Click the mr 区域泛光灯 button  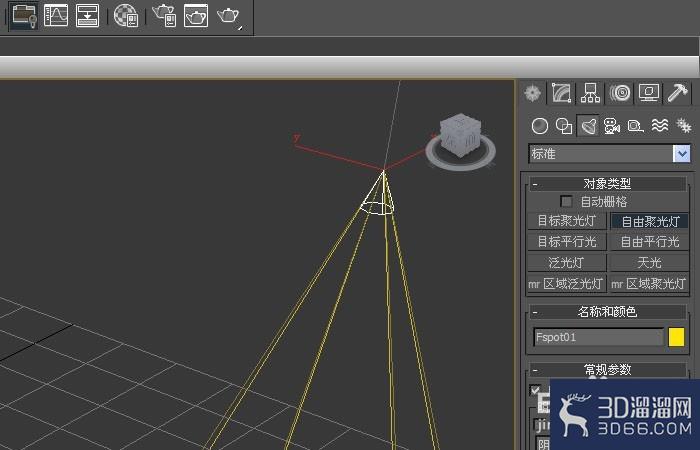pos(567,283)
